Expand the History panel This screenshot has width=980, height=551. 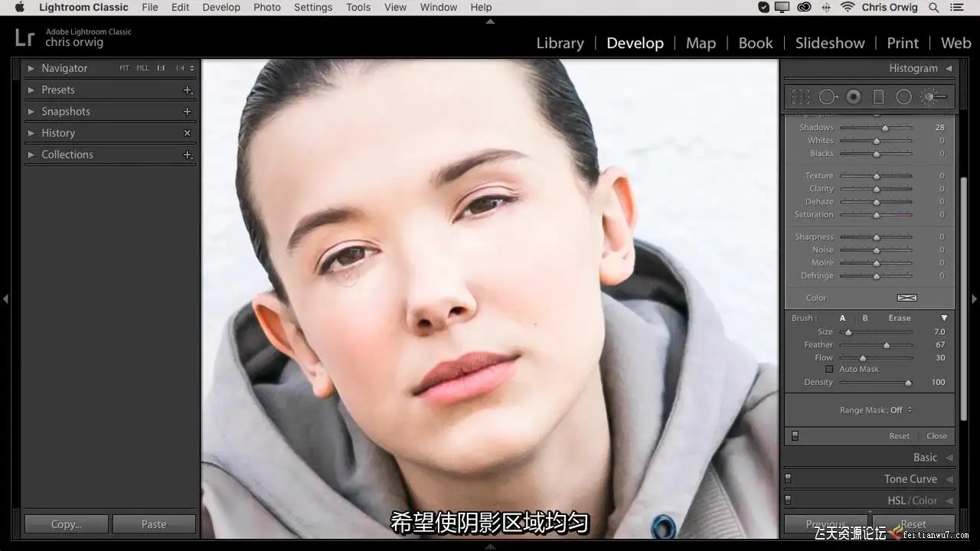pos(31,133)
